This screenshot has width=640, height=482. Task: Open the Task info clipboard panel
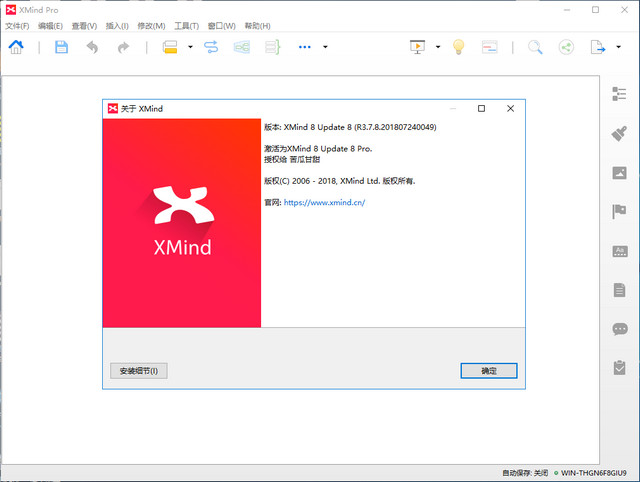[x=619, y=368]
